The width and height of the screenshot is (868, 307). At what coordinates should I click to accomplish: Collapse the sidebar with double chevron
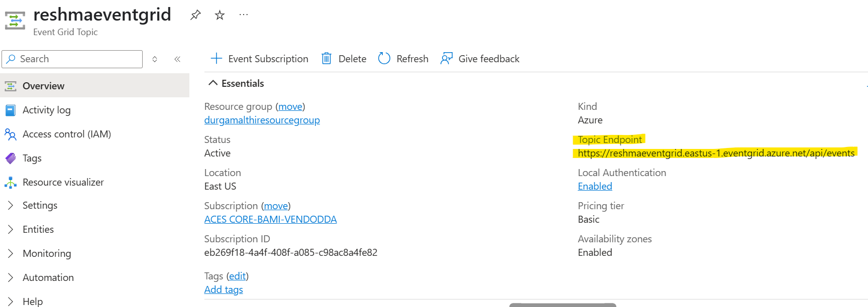[177, 59]
